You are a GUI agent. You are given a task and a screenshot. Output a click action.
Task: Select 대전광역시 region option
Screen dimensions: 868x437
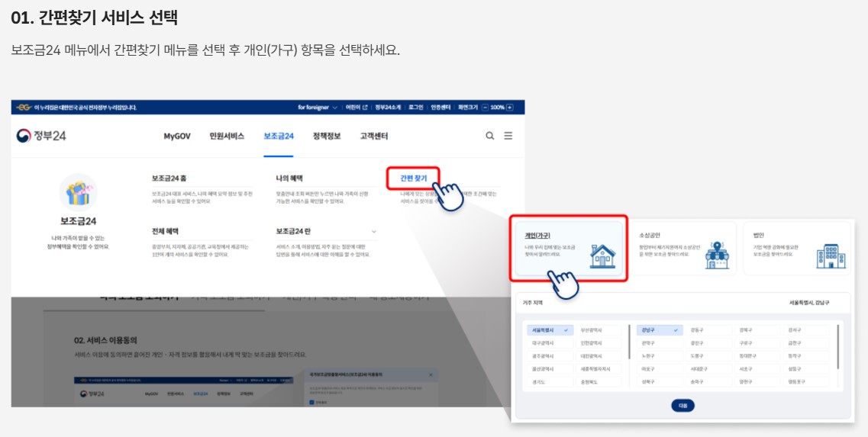pos(598,355)
